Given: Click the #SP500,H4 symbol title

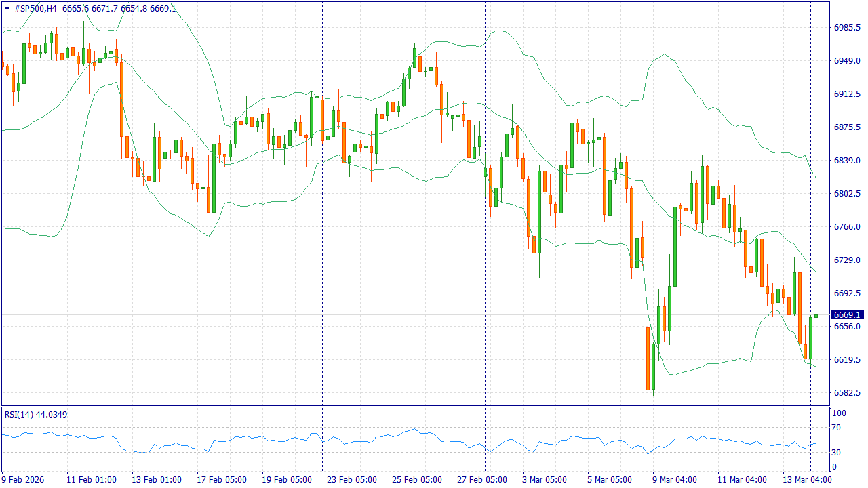Looking at the screenshot, I should [36, 8].
